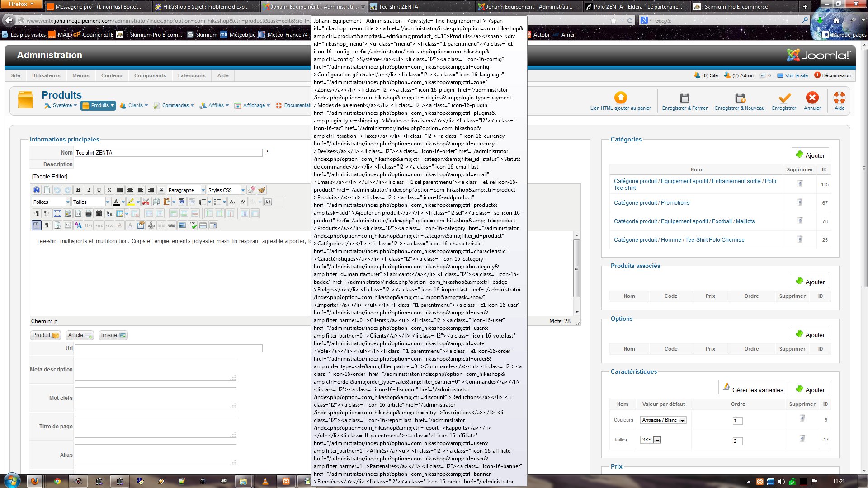
Task: Click Annuler cancel icon
Action: tap(812, 101)
